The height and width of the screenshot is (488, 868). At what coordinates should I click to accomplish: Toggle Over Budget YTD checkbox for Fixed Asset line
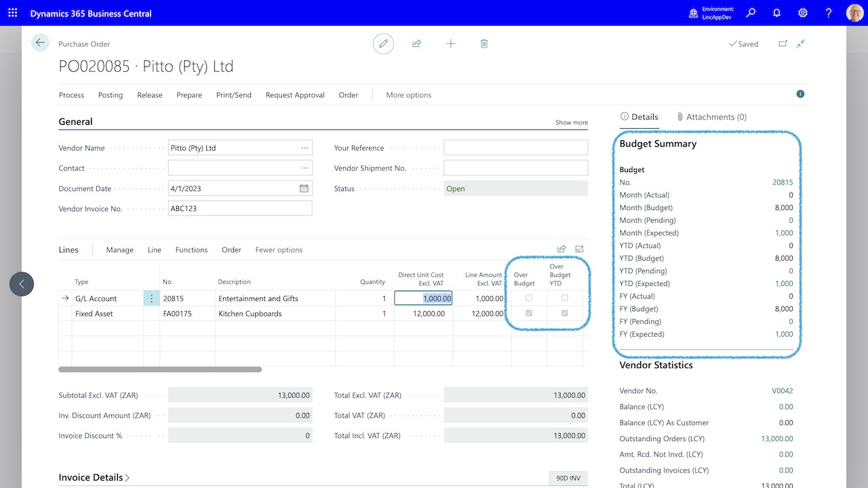(564, 313)
